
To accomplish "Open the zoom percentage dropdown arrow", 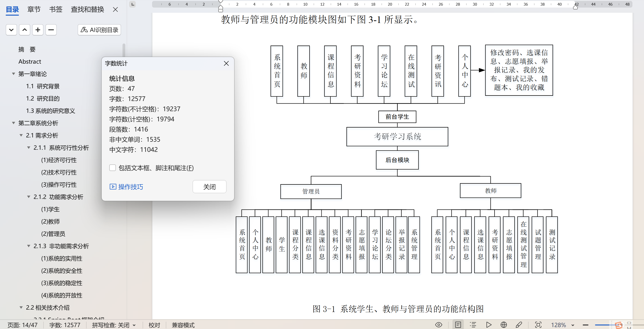I will tap(573, 325).
